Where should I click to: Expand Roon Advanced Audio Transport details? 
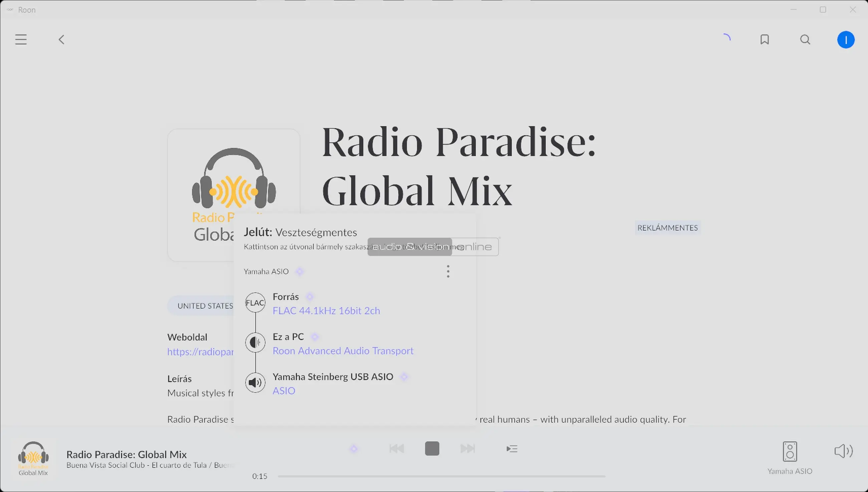click(343, 351)
